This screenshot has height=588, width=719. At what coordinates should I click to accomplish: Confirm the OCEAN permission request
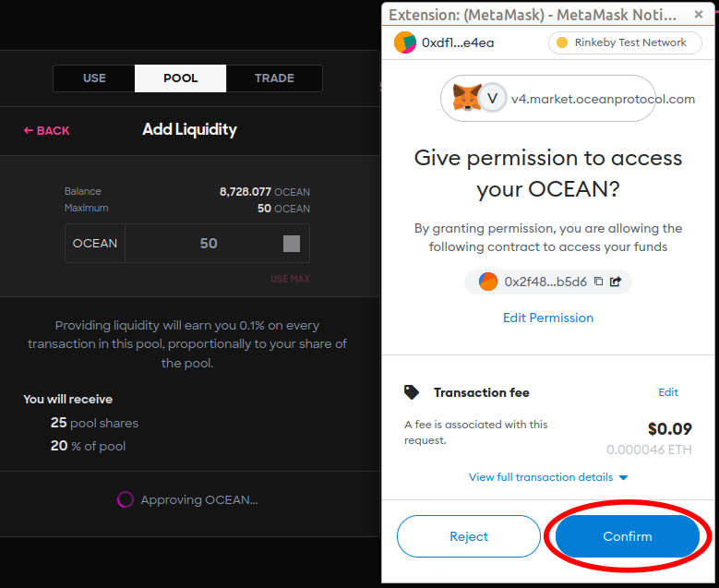628,536
